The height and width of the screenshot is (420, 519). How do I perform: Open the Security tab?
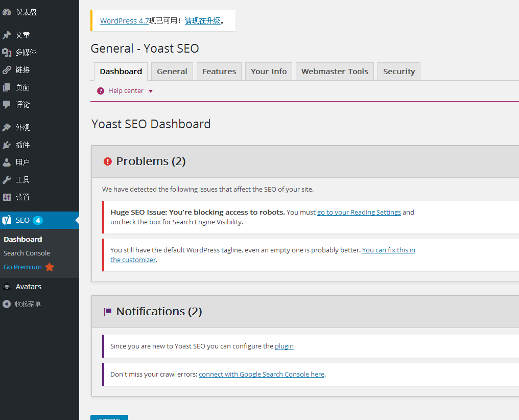click(399, 72)
